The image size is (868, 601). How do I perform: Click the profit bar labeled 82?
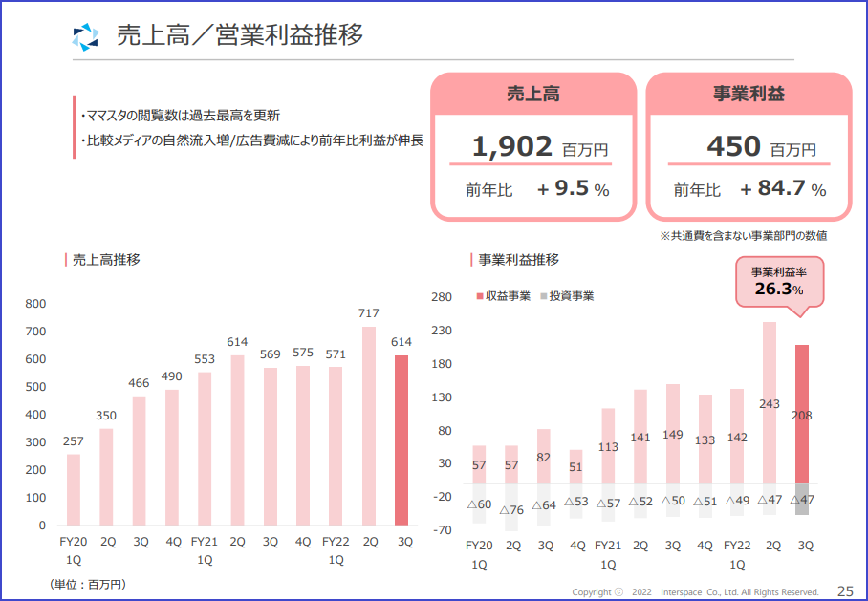[544, 456]
